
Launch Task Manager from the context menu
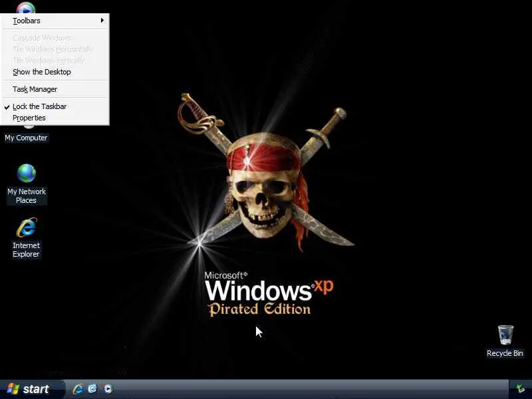point(55,89)
